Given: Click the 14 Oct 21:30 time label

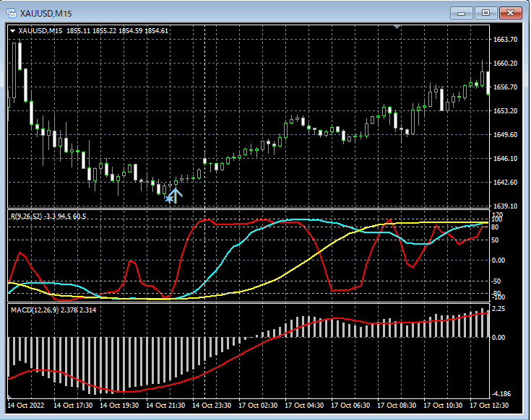Looking at the screenshot, I should (x=165, y=405).
